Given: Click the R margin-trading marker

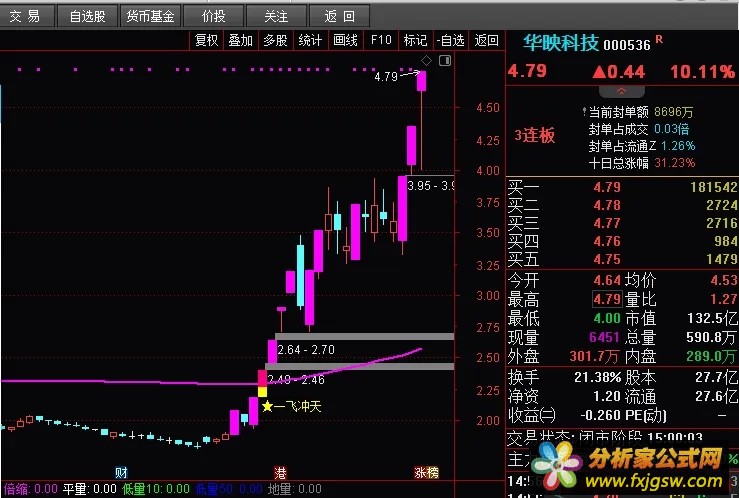Looking at the screenshot, I should 659,40.
